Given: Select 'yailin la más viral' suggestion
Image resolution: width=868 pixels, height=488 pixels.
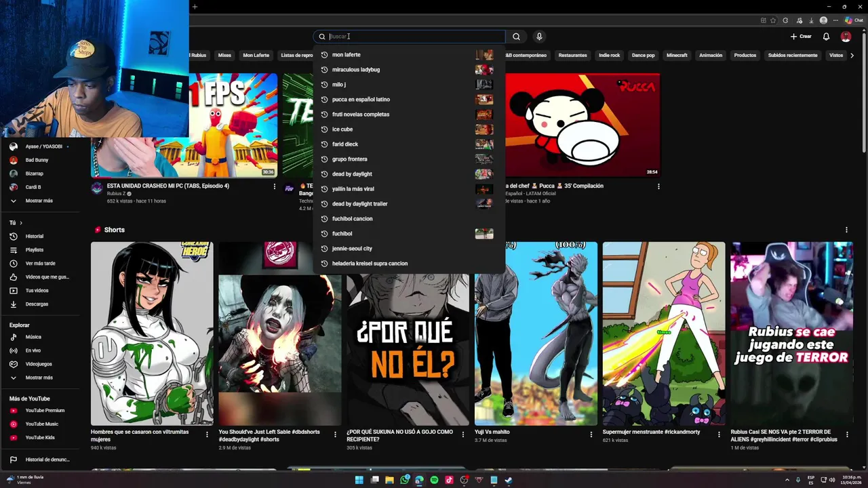Looking at the screenshot, I should [x=409, y=189].
